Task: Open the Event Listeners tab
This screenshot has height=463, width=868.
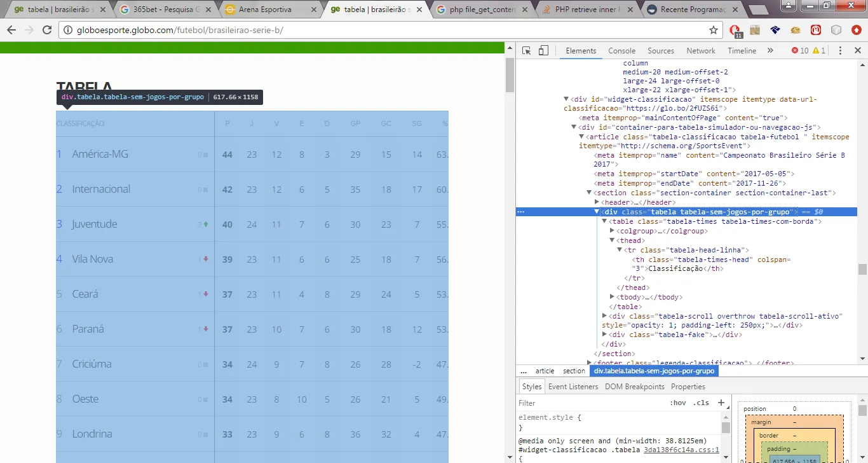Action: [573, 387]
